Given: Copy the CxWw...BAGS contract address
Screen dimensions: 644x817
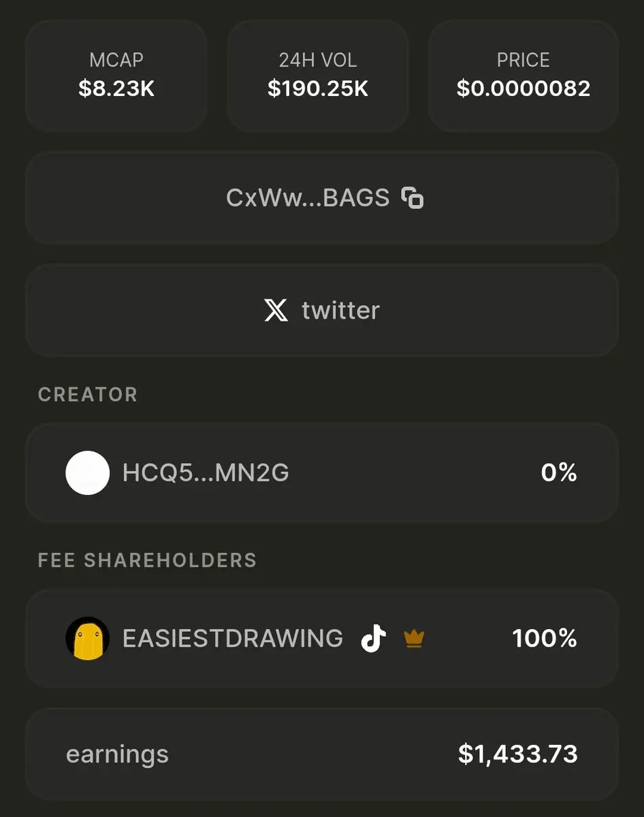Looking at the screenshot, I should (413, 198).
